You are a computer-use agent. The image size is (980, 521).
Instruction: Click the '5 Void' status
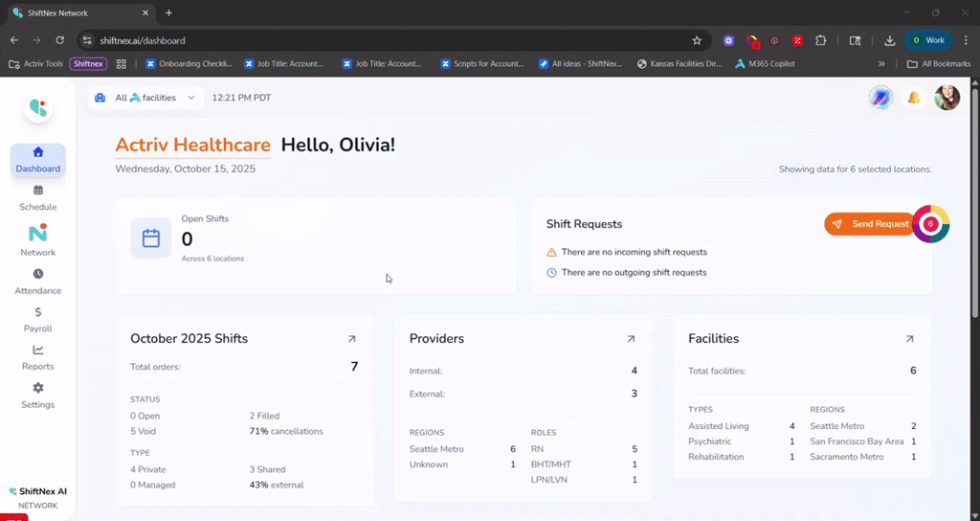pyautogui.click(x=144, y=432)
